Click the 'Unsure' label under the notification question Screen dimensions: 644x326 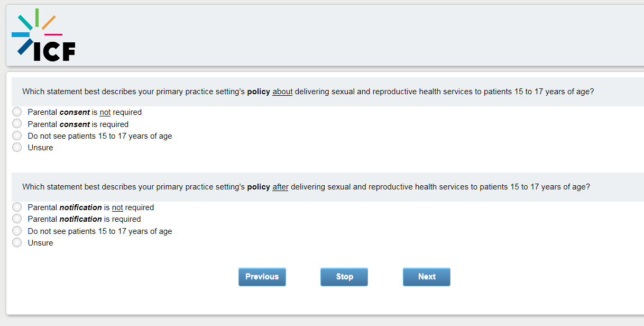point(41,243)
